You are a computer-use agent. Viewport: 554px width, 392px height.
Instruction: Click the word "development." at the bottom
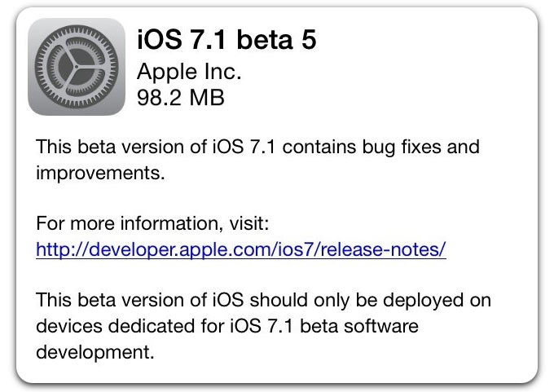point(95,353)
